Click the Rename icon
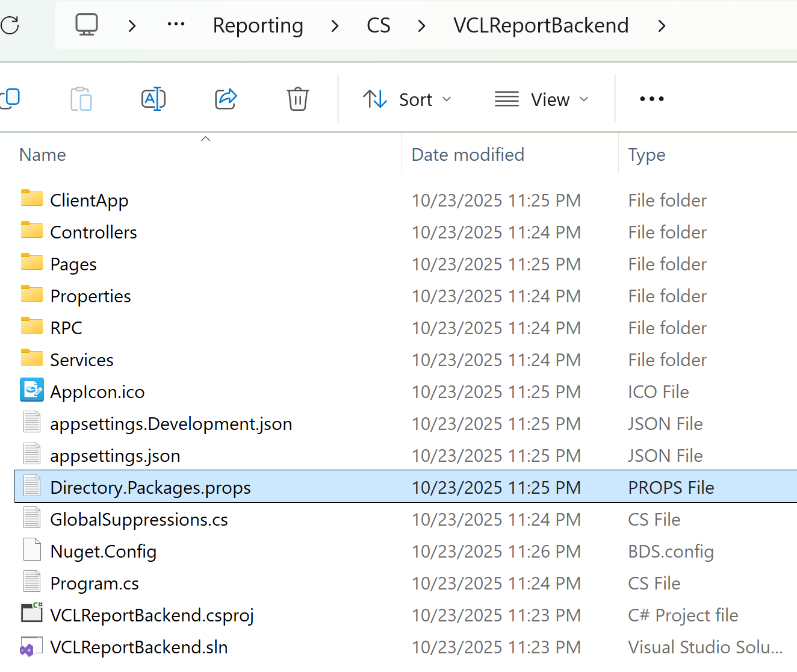Viewport: 797px width, 672px height. [154, 99]
